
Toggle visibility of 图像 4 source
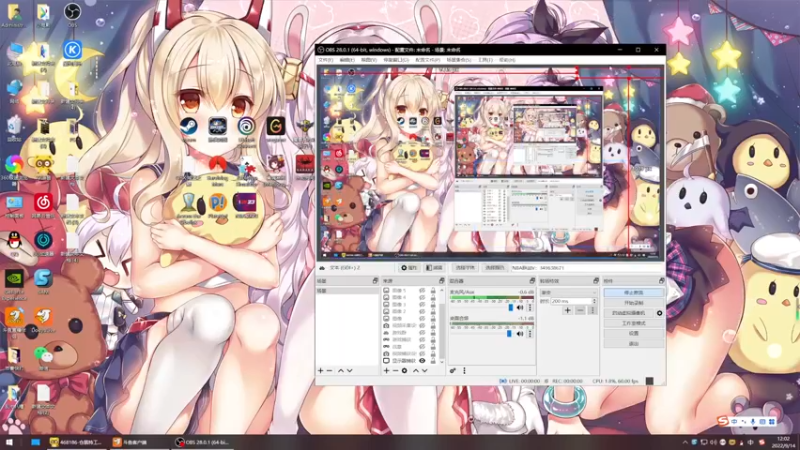(422, 297)
